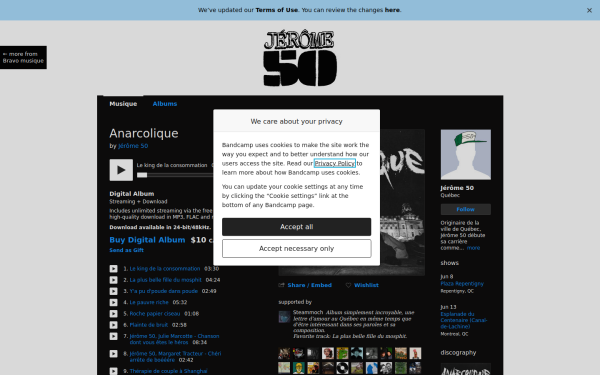600x375 pixels.
Task: Click the Anarcolique album cover art
Action: (403, 203)
